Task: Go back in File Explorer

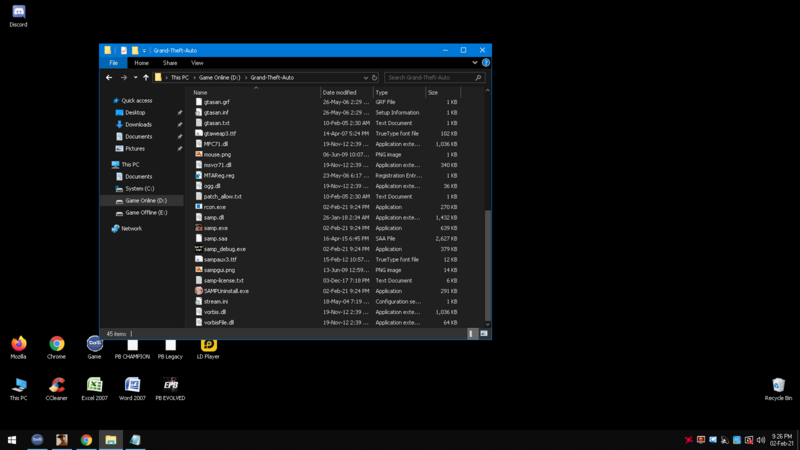Action: (x=109, y=78)
